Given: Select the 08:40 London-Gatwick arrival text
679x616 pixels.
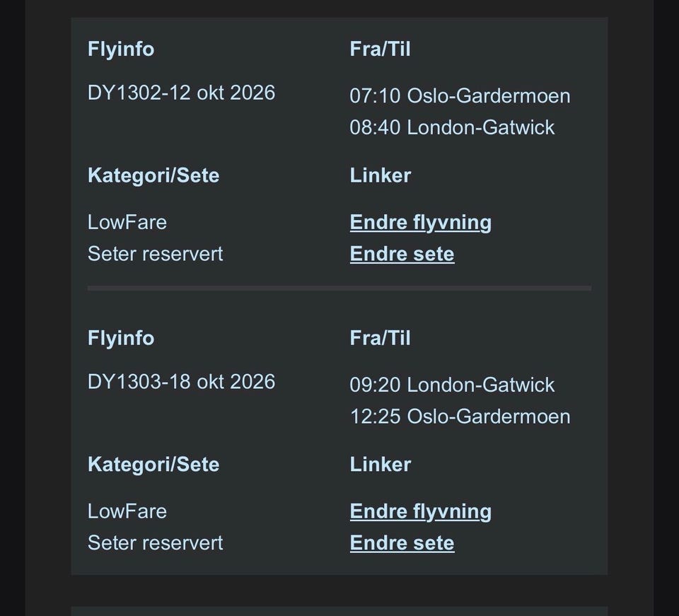Looking at the screenshot, I should click(x=452, y=127).
